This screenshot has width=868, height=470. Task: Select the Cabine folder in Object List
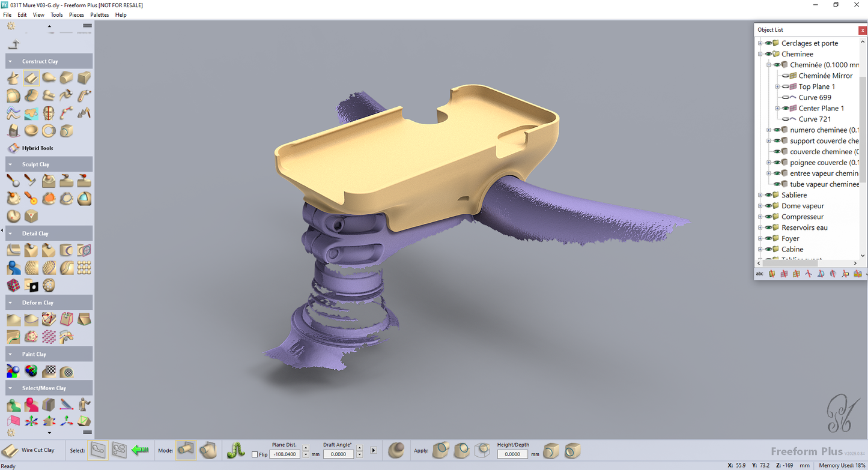[792, 249]
